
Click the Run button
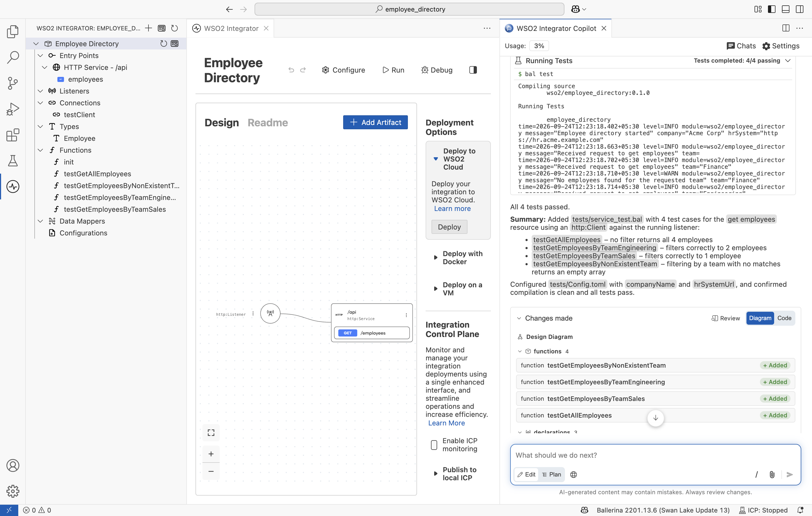[393, 70]
